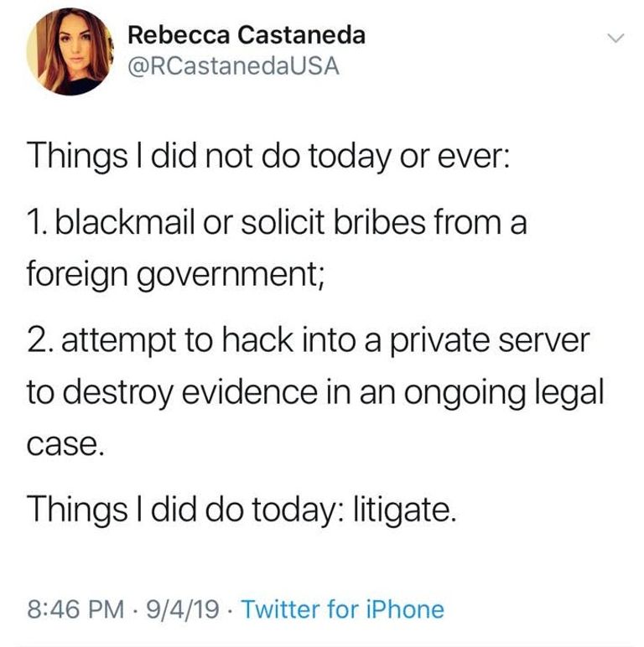Select the word "litigate" in the tweet

[400, 508]
